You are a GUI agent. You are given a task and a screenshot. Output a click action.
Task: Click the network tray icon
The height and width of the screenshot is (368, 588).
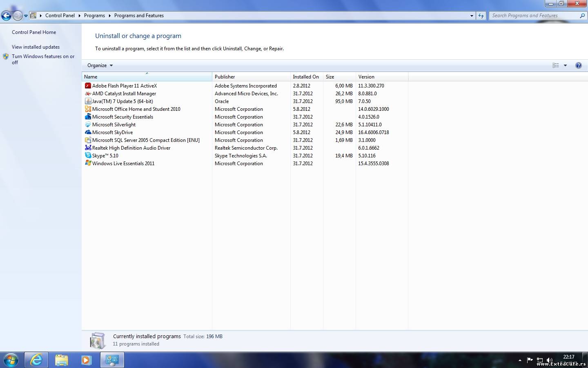point(540,360)
